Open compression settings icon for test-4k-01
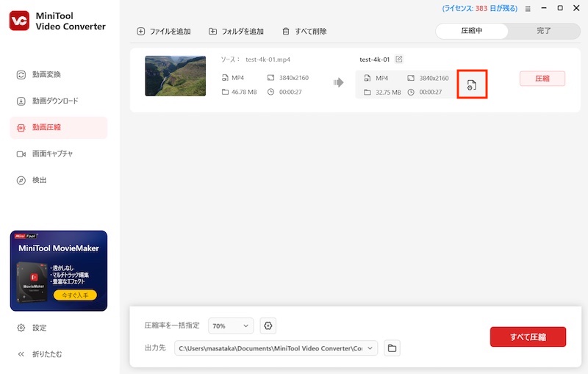588x374 pixels. [x=472, y=85]
